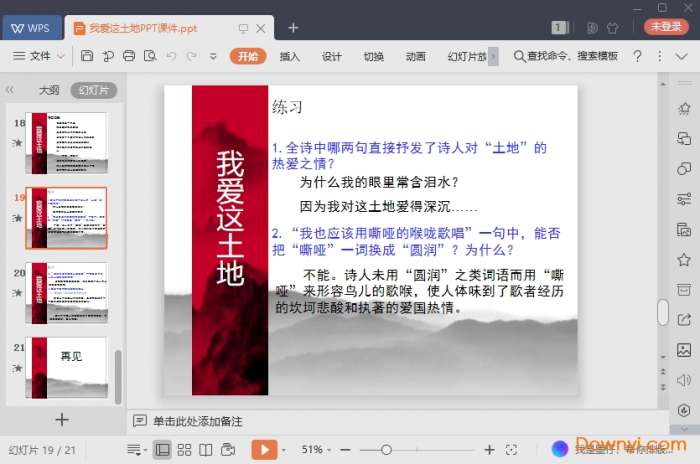Open the 文件 menu
The width and height of the screenshot is (700, 464).
click(32, 56)
